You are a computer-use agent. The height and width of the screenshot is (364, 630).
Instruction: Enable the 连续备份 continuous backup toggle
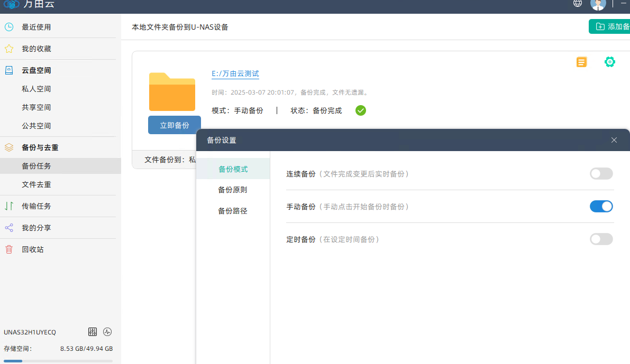(601, 174)
